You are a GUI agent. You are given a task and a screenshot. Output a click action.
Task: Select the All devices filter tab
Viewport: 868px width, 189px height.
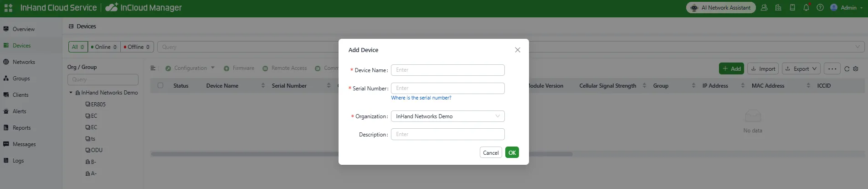(78, 47)
